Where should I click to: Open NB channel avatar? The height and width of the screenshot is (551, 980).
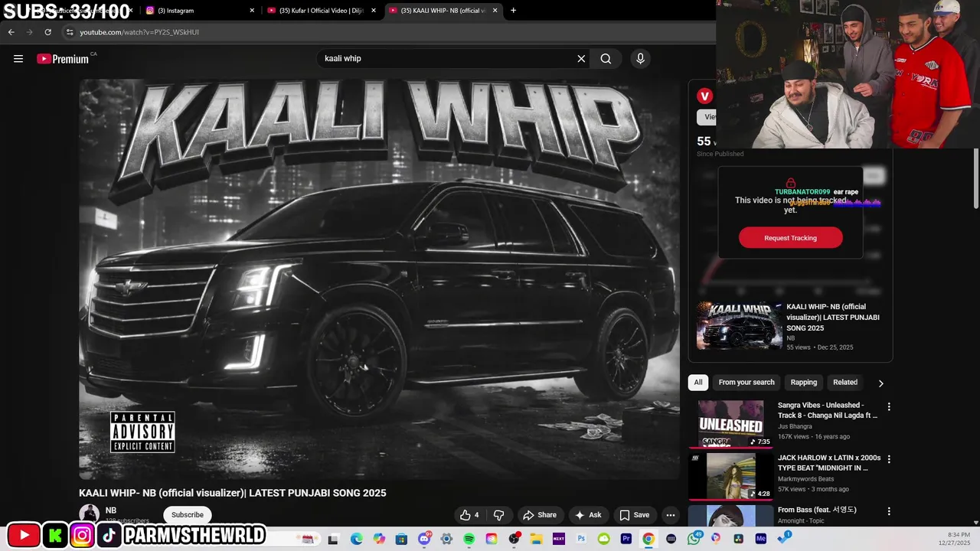point(90,514)
